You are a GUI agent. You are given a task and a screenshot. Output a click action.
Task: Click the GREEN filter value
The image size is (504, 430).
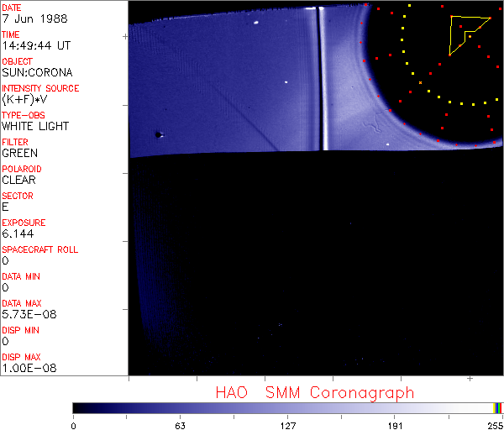point(20,153)
